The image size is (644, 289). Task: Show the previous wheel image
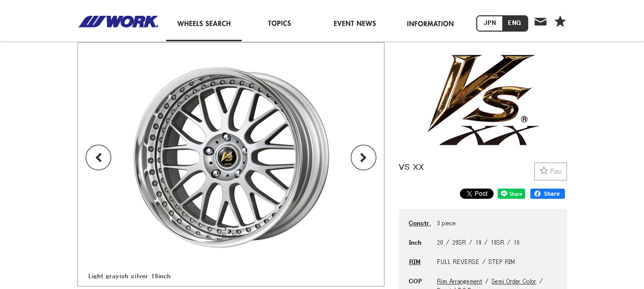pyautogui.click(x=98, y=157)
